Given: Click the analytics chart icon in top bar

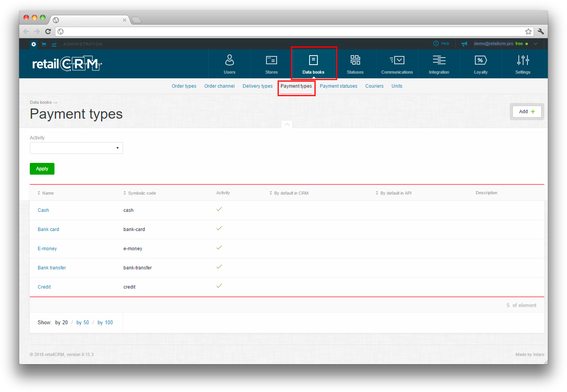Looking at the screenshot, I should point(54,44).
